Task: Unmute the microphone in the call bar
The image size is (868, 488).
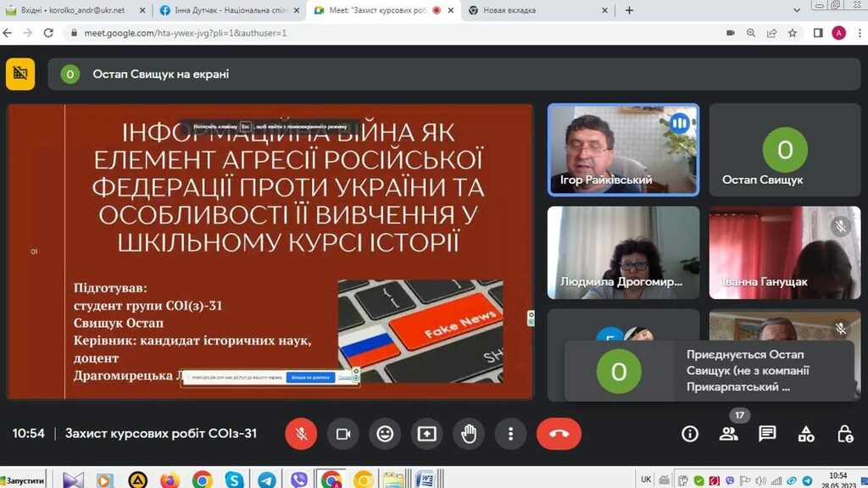Action: (x=301, y=434)
